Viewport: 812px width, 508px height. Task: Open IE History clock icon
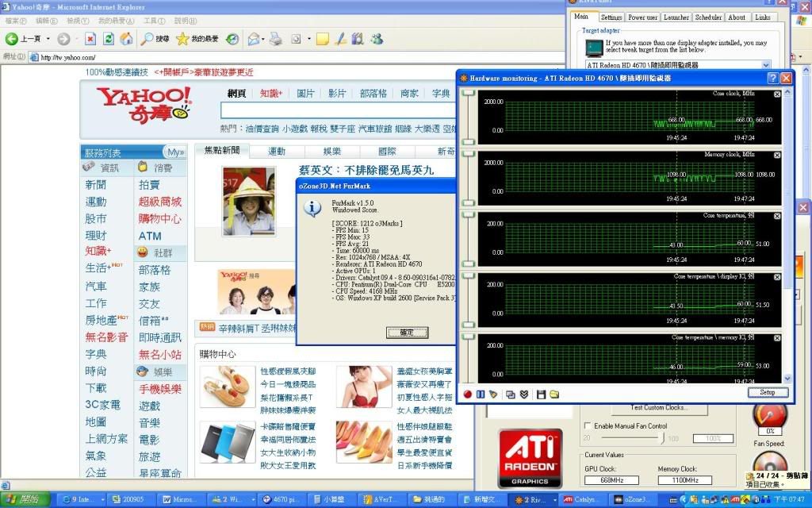(x=232, y=39)
